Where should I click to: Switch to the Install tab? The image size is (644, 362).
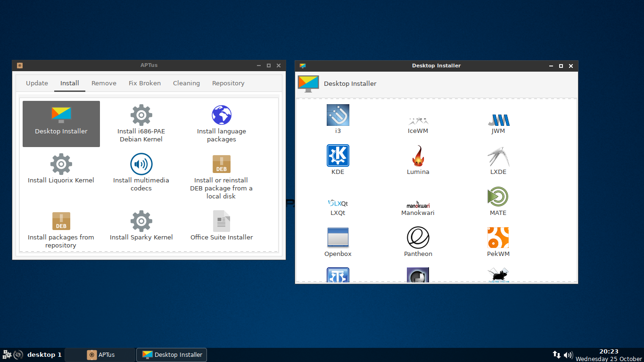click(70, 83)
